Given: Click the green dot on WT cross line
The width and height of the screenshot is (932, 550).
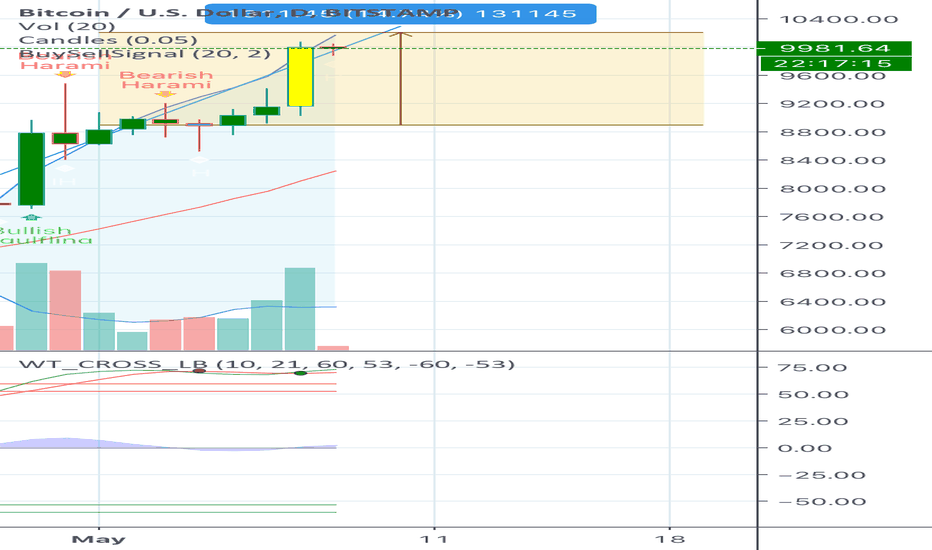Looking at the screenshot, I should 301,373.
